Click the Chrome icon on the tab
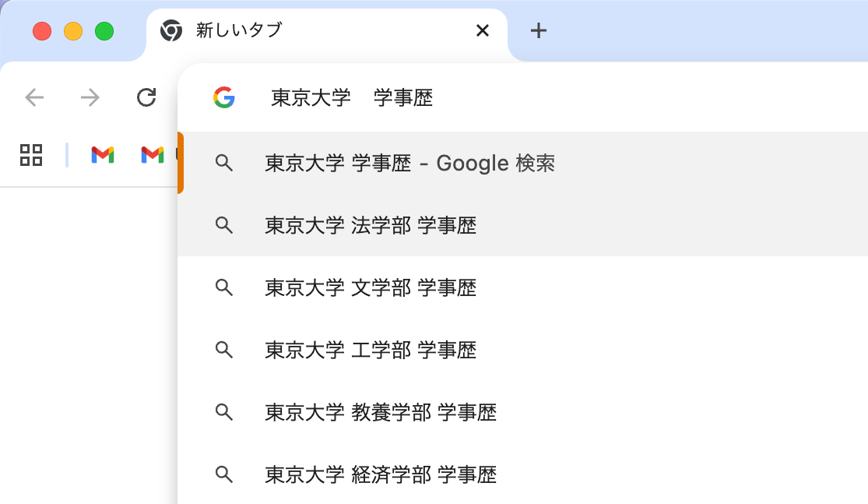This screenshot has height=504, width=868. click(170, 30)
